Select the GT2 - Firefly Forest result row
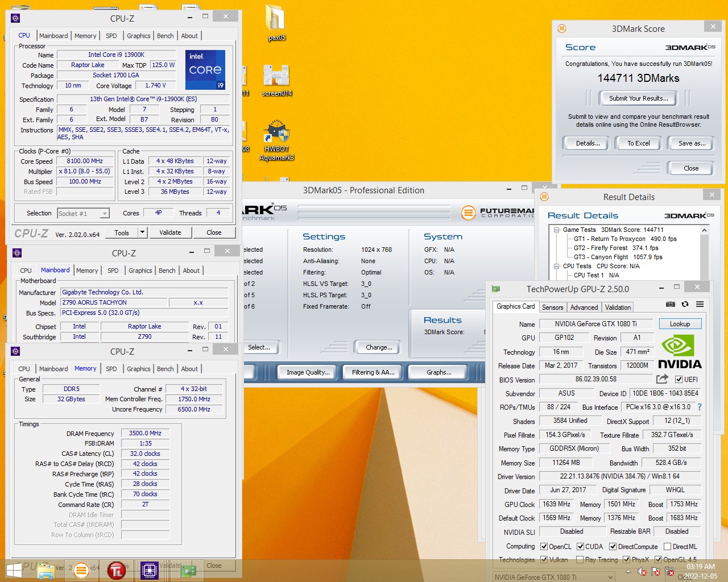The width and height of the screenshot is (728, 582). pos(616,248)
